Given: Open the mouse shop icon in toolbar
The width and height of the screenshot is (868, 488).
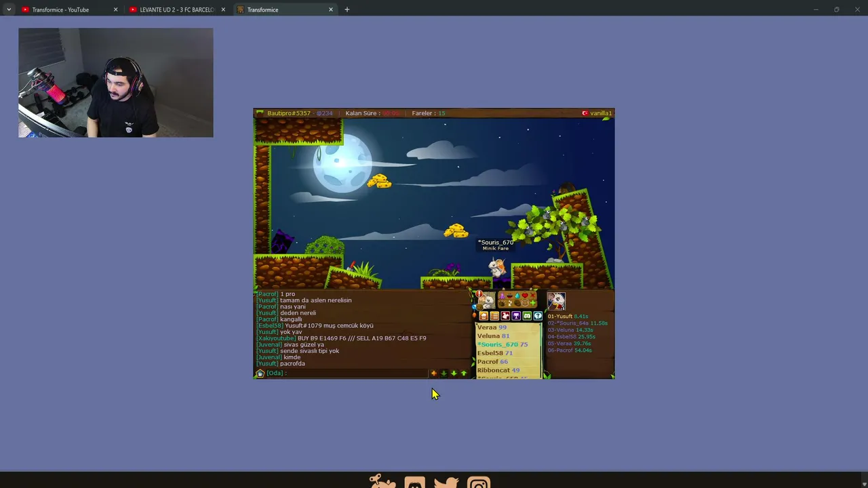Looking at the screenshot, I should coord(505,316).
